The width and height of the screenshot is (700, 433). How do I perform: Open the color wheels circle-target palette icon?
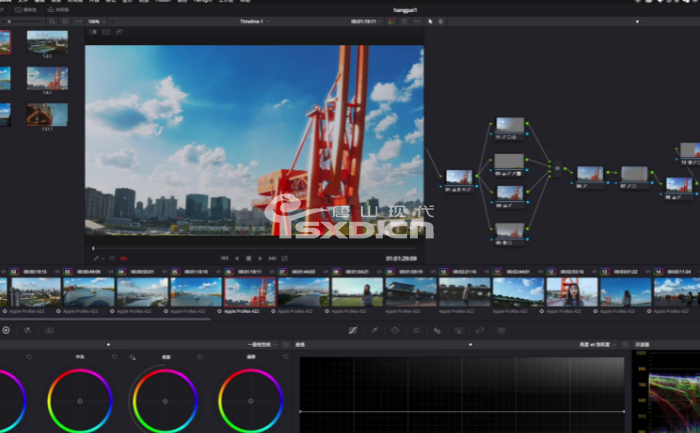pos(6,330)
